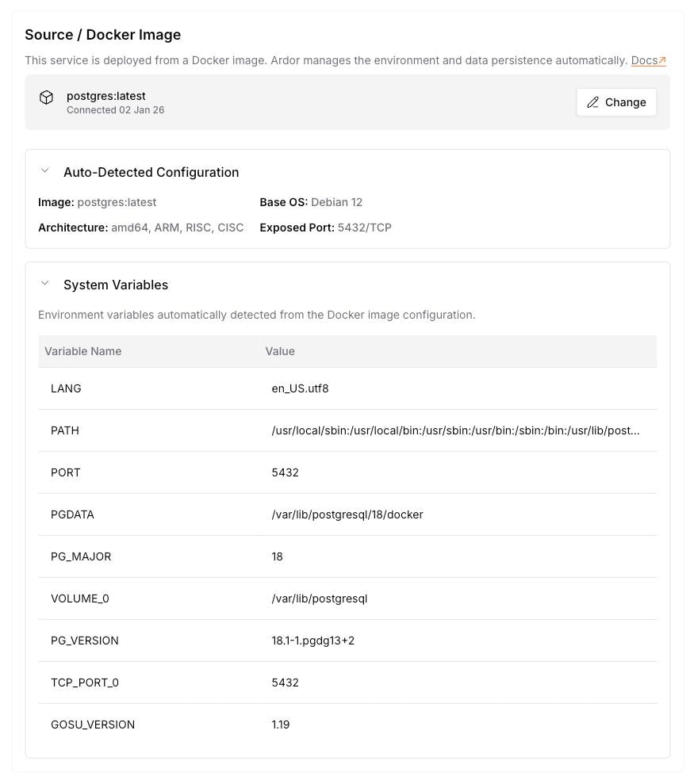Select the GOSU_VERSION row value 1.19
Image resolution: width=694 pixels, height=784 pixels.
pyautogui.click(x=281, y=725)
